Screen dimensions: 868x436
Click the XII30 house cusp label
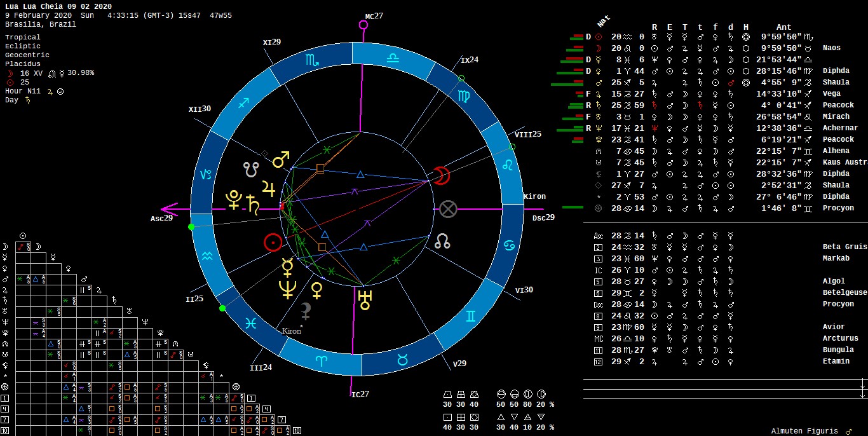200,109
